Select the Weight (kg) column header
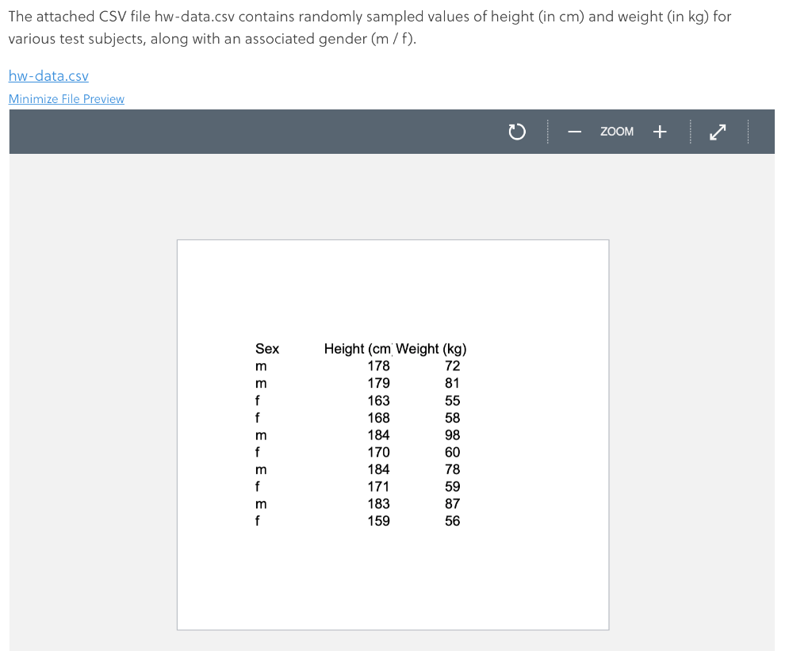 431,349
